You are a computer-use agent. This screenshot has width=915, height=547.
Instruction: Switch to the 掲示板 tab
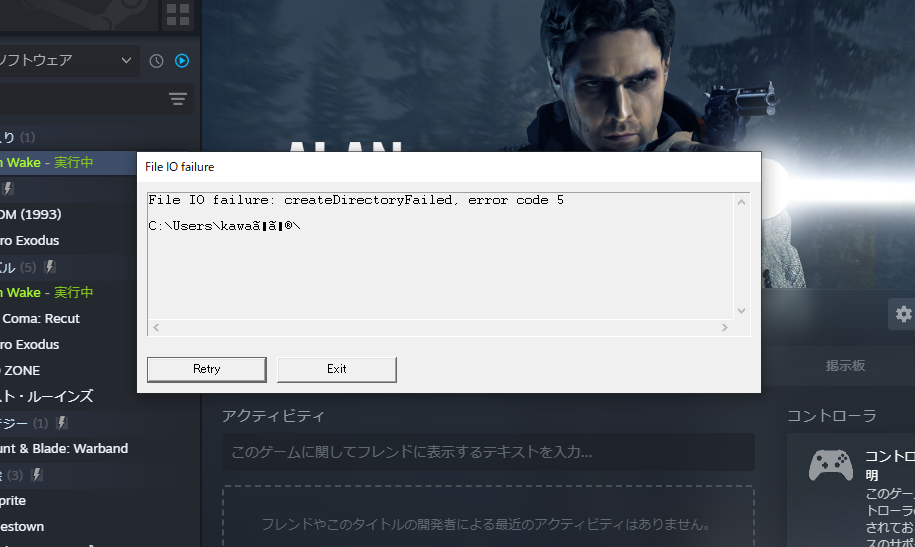(845, 366)
